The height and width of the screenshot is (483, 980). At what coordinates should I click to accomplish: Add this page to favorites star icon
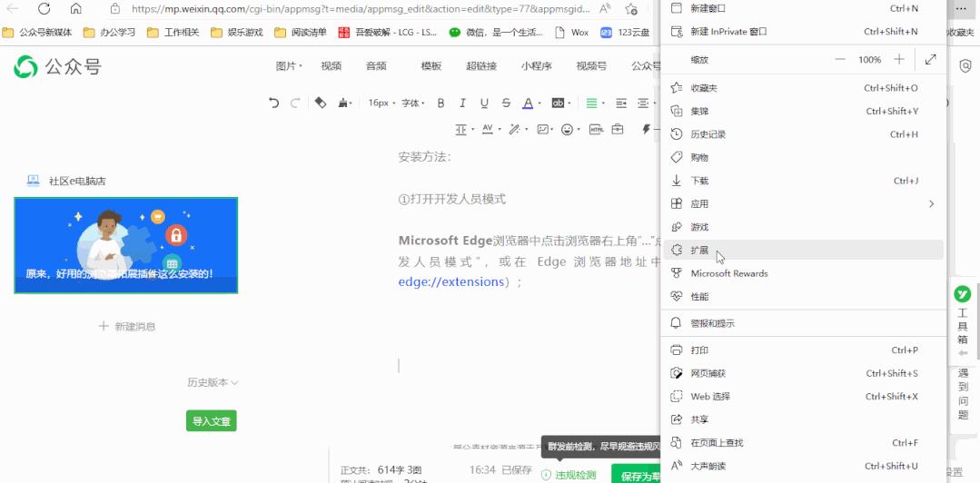tap(632, 9)
